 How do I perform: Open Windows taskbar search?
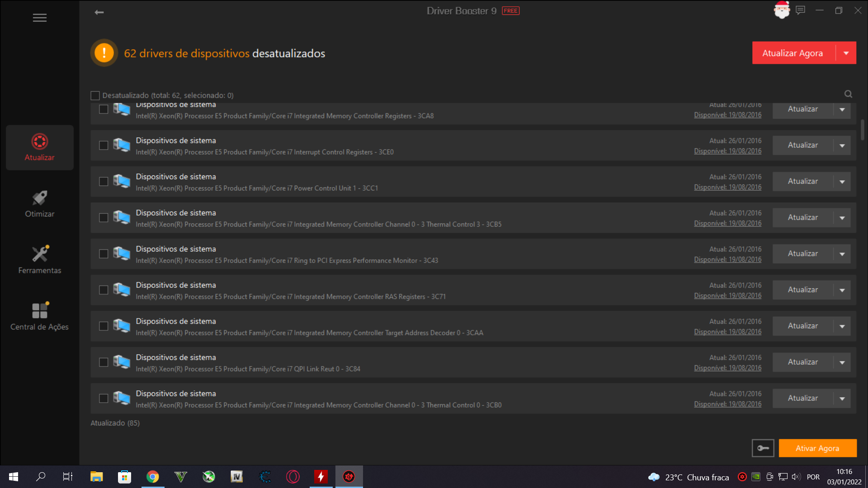(x=41, y=477)
